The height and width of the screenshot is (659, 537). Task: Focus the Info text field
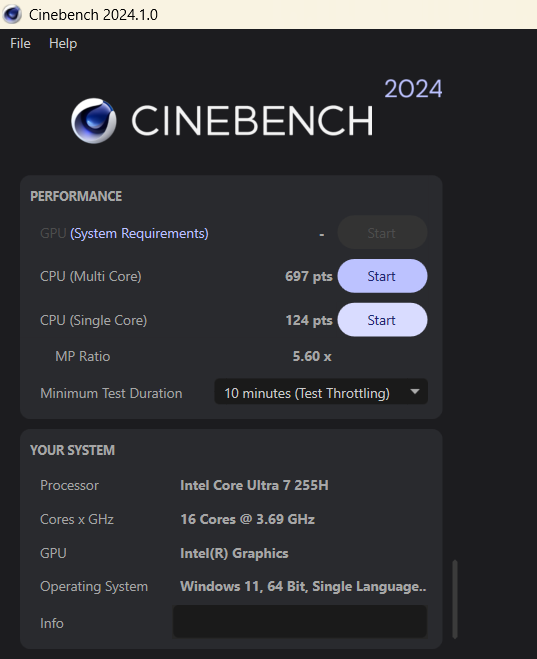pos(300,622)
